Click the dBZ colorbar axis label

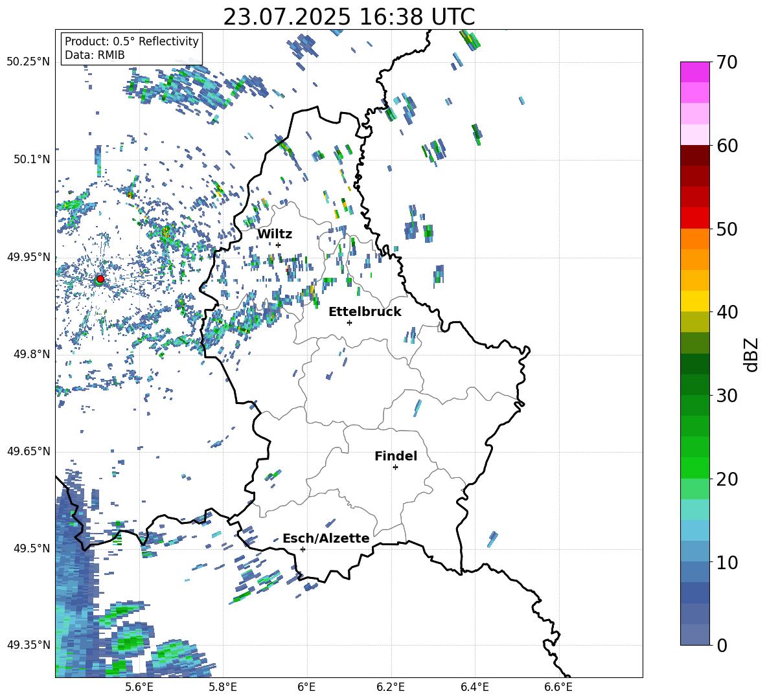[751, 354]
